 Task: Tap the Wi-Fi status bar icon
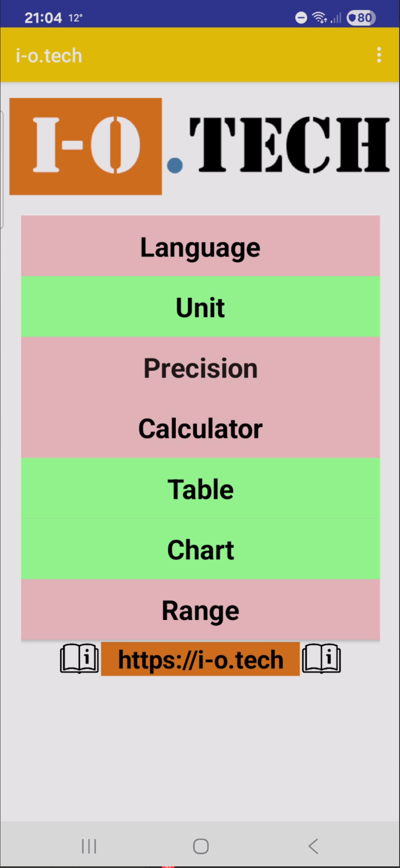[x=319, y=18]
